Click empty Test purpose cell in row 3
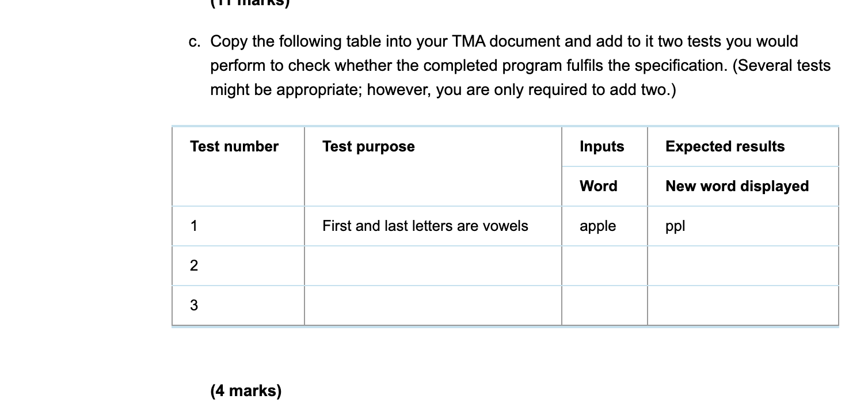The height and width of the screenshot is (418, 868). point(433,306)
